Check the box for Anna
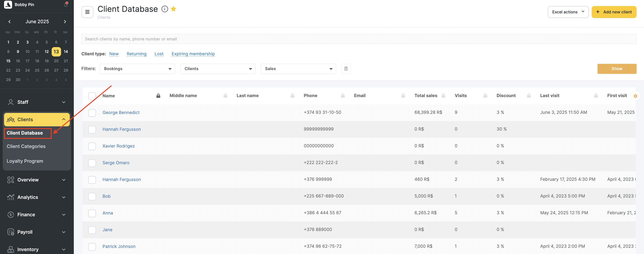This screenshot has height=254, width=644. click(x=92, y=213)
